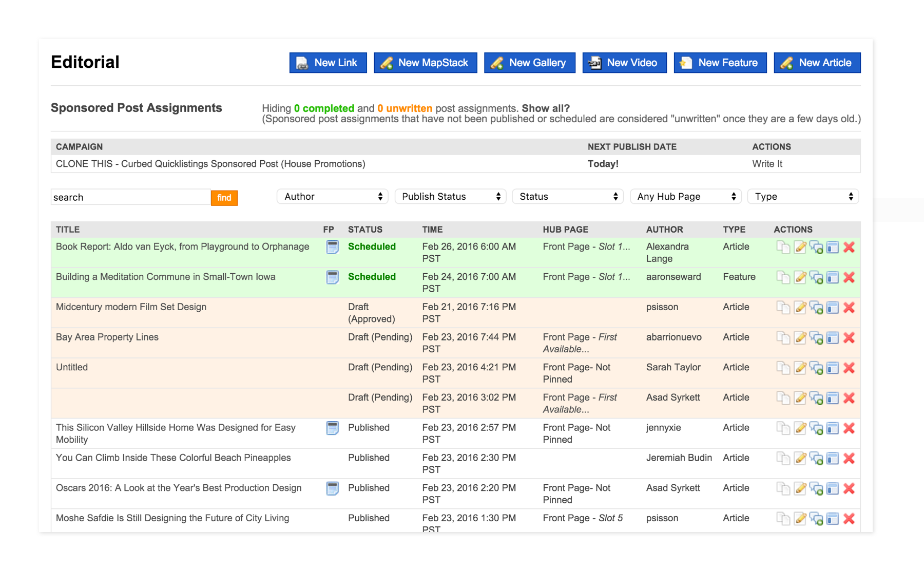This screenshot has width=924, height=568.
Task: Click the TIME column header
Action: tap(432, 230)
